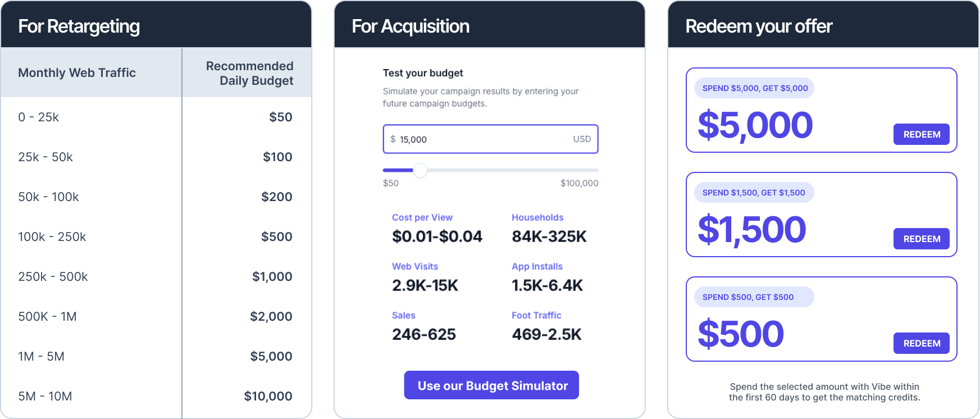Click the $10,000 daily budget value

(x=268, y=396)
